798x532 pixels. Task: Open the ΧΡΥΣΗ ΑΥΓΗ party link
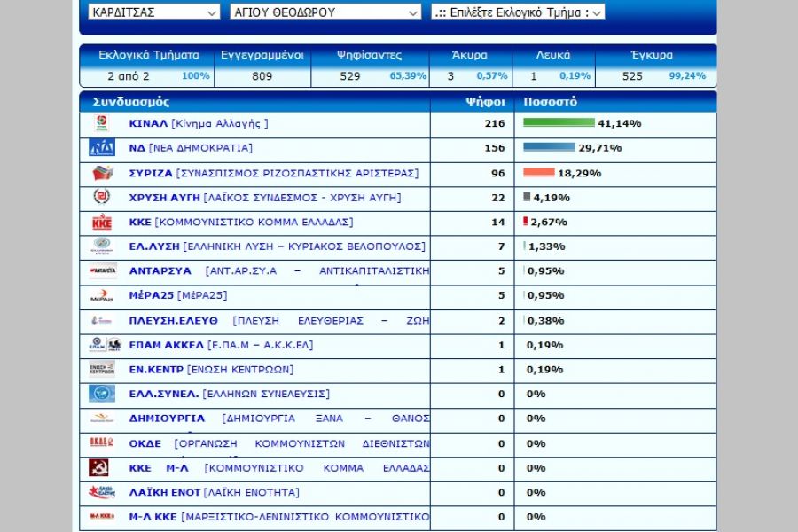point(265,198)
